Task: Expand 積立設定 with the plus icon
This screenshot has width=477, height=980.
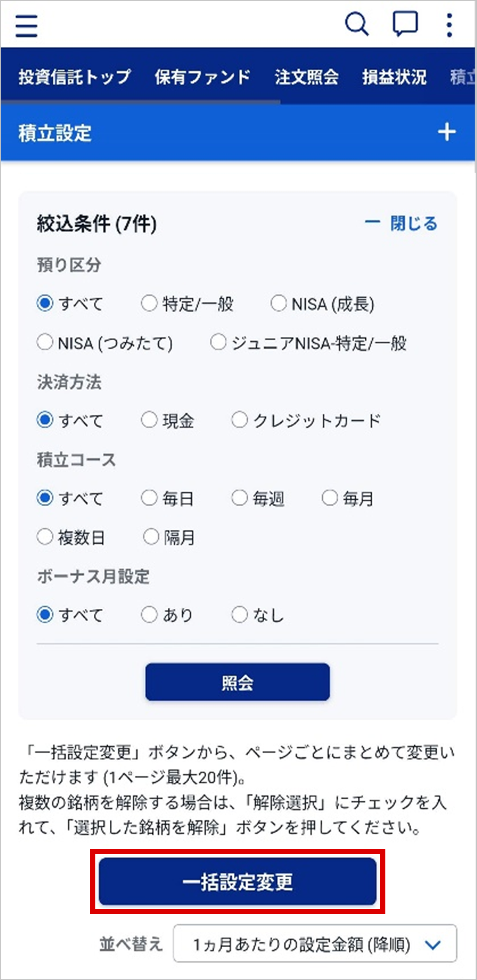Action: click(446, 132)
